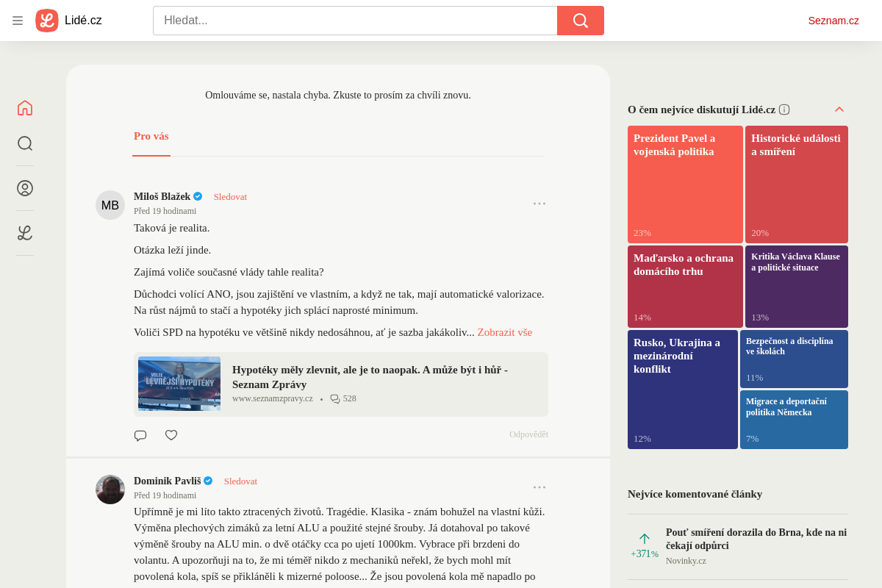Screen dimensions: 882x588
Task: Select Historické události a smíření tile
Action: [797, 184]
